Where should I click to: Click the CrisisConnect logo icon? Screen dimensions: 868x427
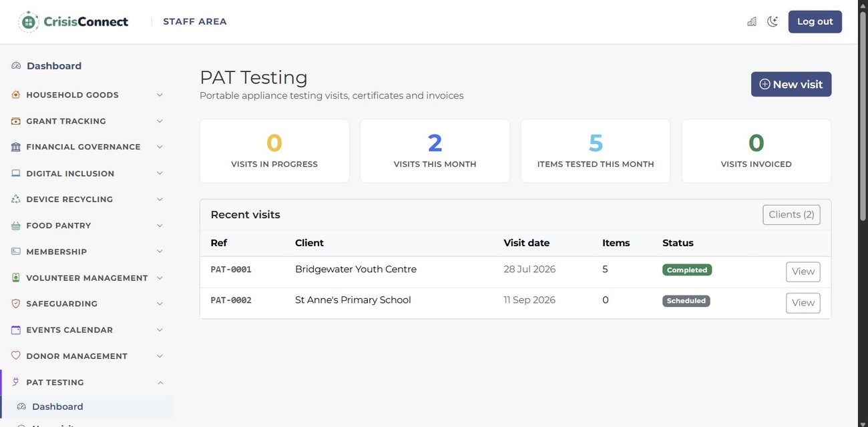click(29, 21)
